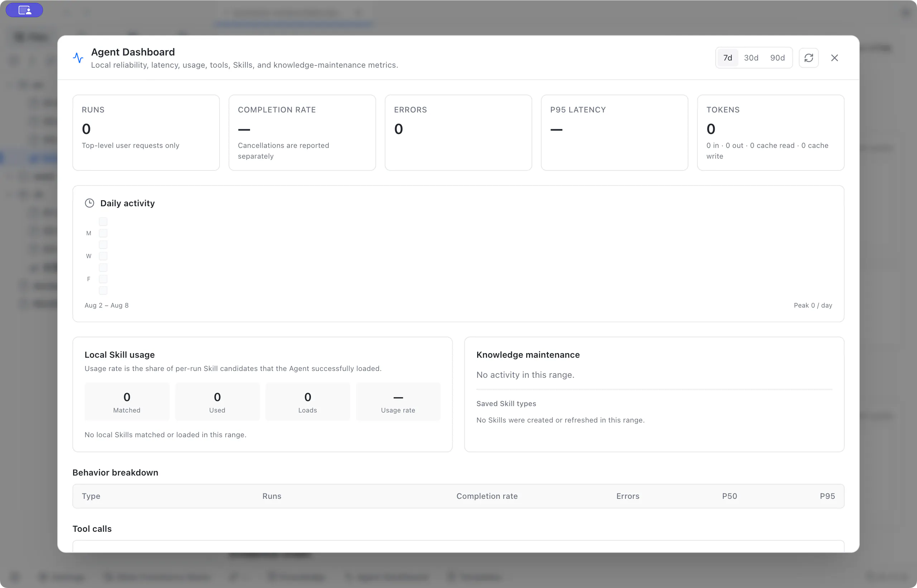Viewport: 917px width, 588px height.
Task: Select the Tuesday cell between M and W
Action: tap(103, 244)
